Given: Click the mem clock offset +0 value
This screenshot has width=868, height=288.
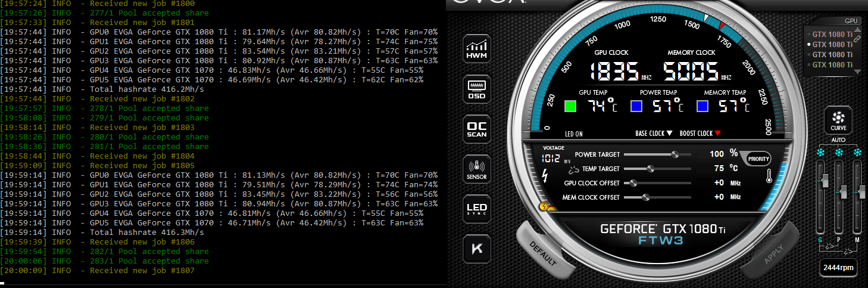Looking at the screenshot, I should (719, 197).
